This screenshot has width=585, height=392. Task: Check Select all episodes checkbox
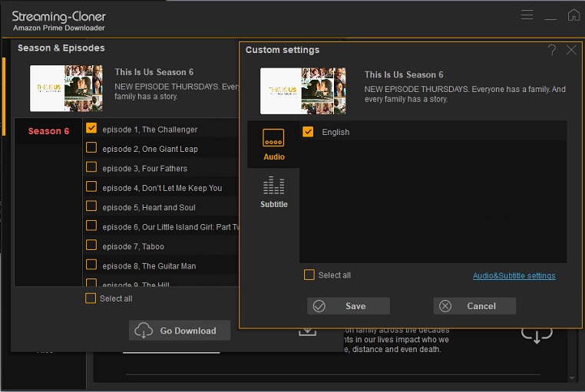(91, 298)
